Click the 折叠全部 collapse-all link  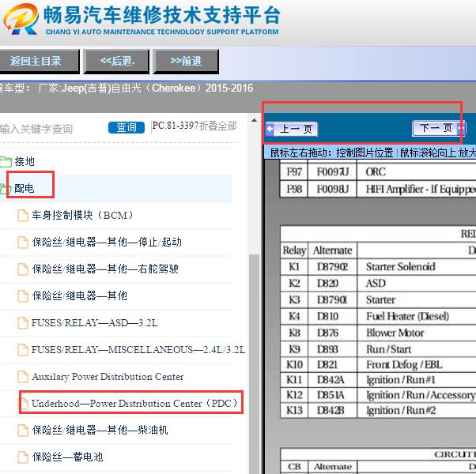coord(217,126)
